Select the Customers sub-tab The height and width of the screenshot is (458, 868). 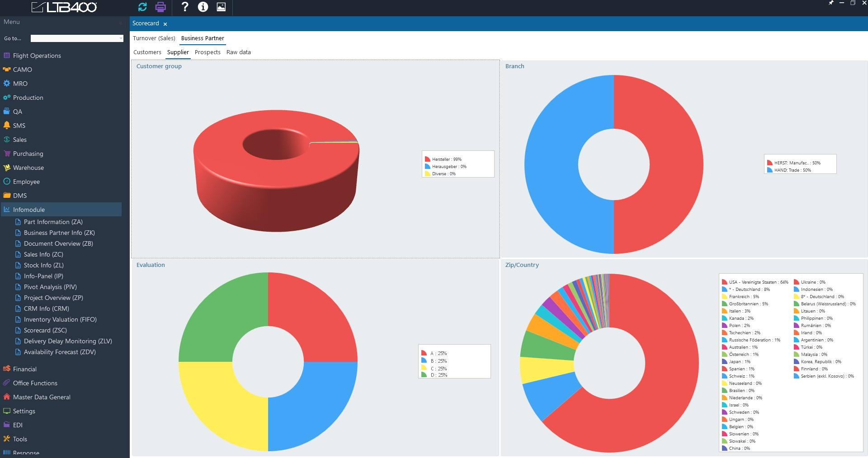pyautogui.click(x=147, y=52)
